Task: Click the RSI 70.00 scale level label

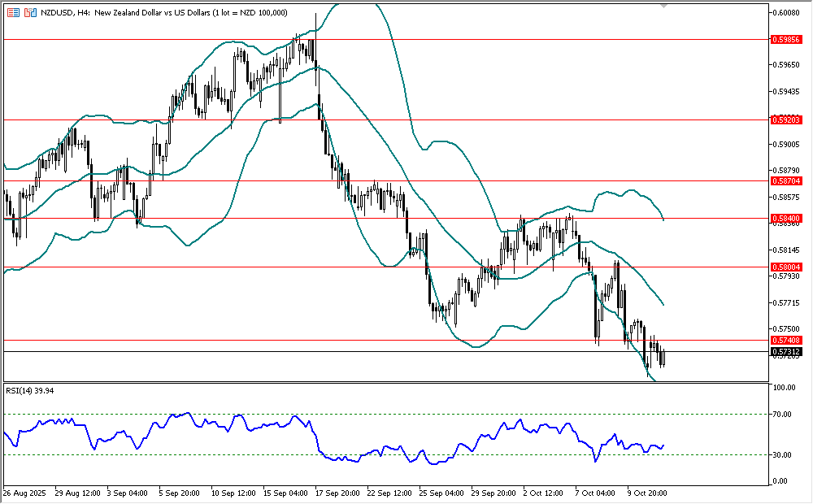Action: pos(782,415)
